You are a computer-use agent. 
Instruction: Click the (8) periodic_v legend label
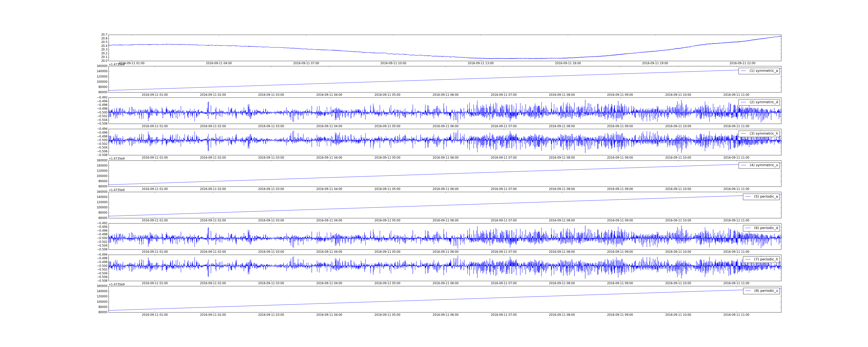point(766,291)
